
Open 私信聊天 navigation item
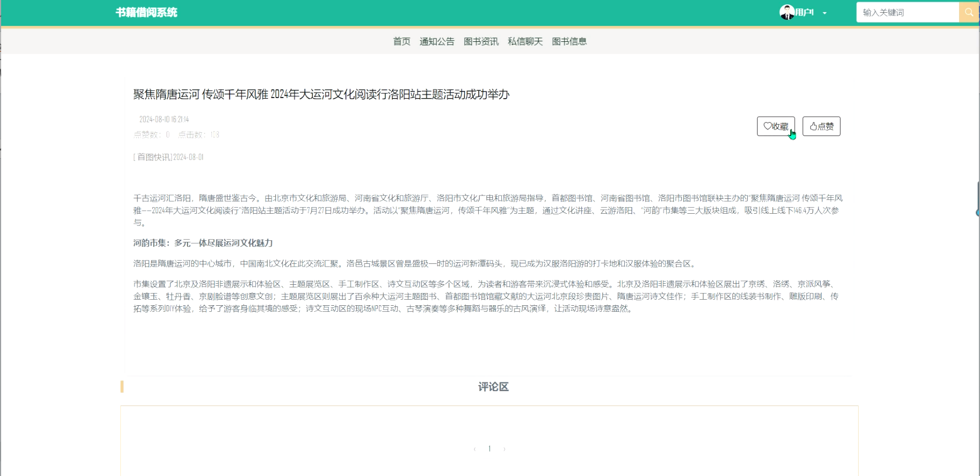click(525, 41)
